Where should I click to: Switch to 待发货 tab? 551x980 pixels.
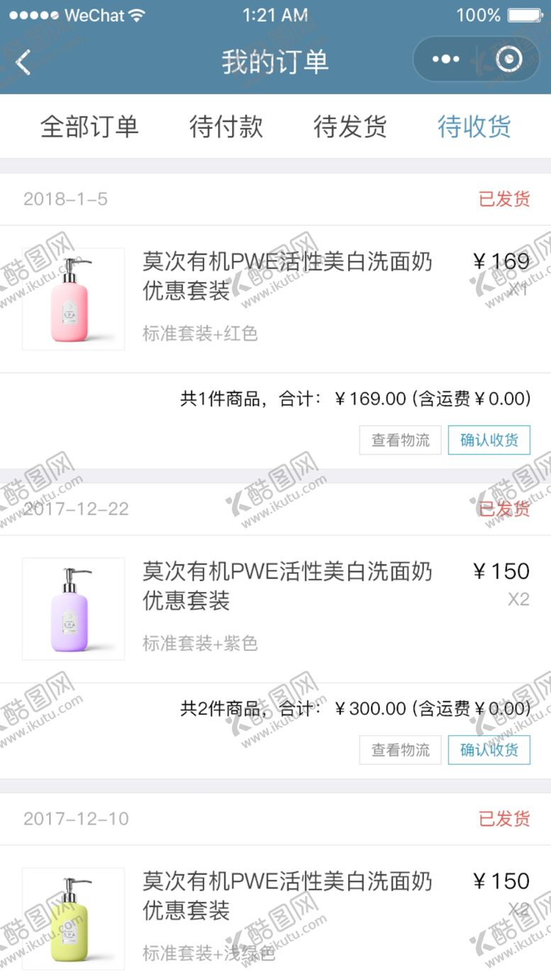tap(350, 127)
